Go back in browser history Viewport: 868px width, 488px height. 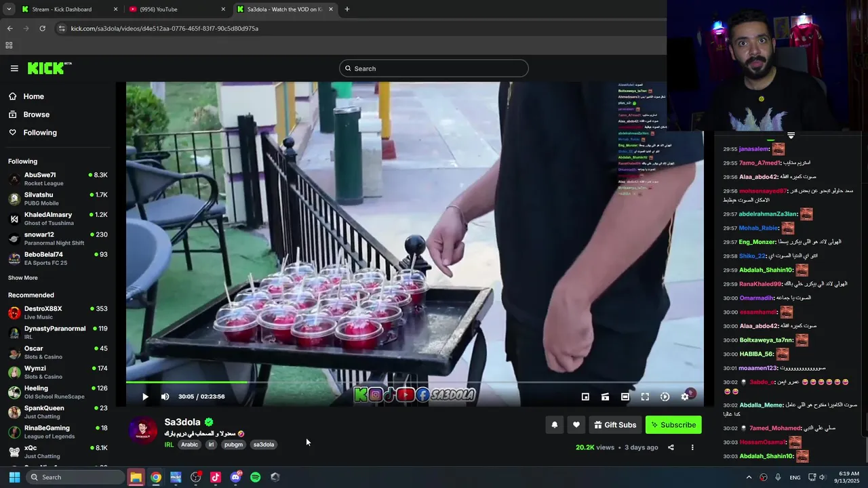pyautogui.click(x=10, y=28)
